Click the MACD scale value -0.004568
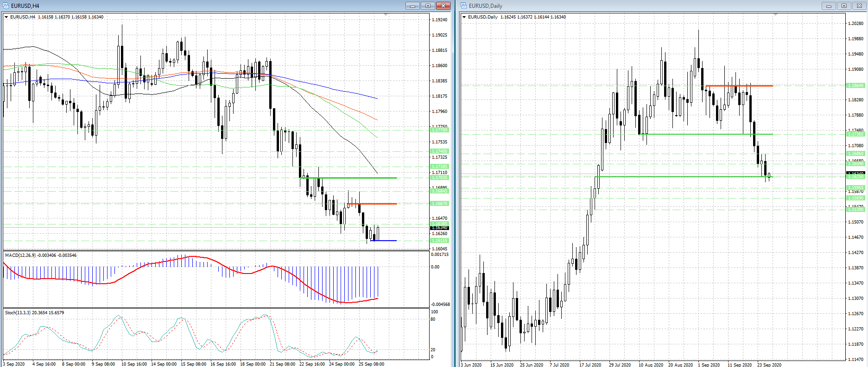This screenshot has width=868, height=367. coord(440,305)
